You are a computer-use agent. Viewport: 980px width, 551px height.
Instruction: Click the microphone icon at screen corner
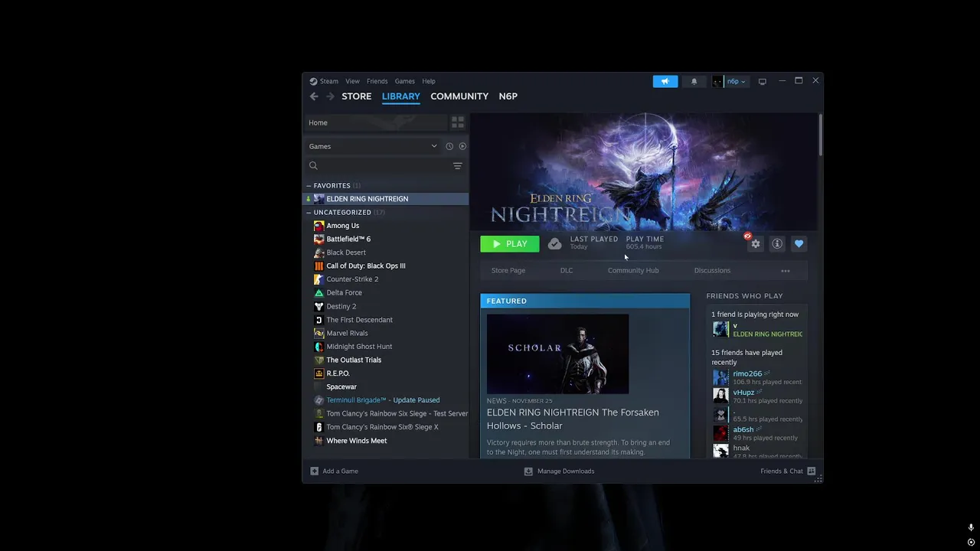971,528
